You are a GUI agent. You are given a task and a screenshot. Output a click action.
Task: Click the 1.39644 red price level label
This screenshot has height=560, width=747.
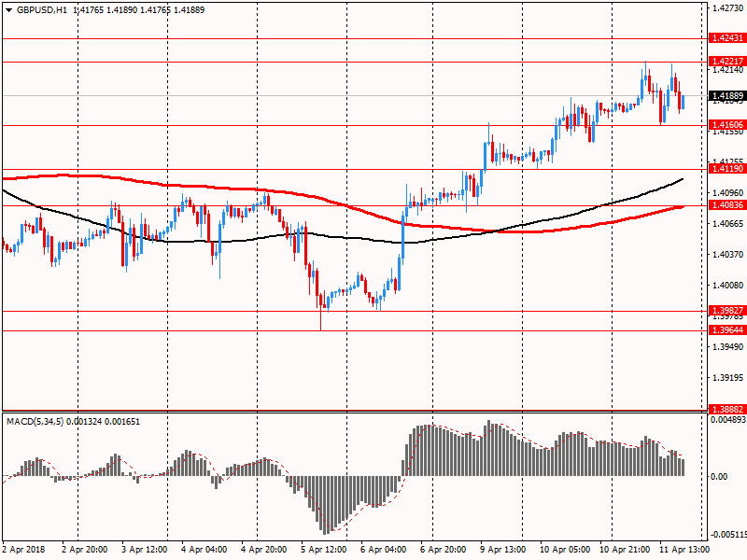coord(727,330)
